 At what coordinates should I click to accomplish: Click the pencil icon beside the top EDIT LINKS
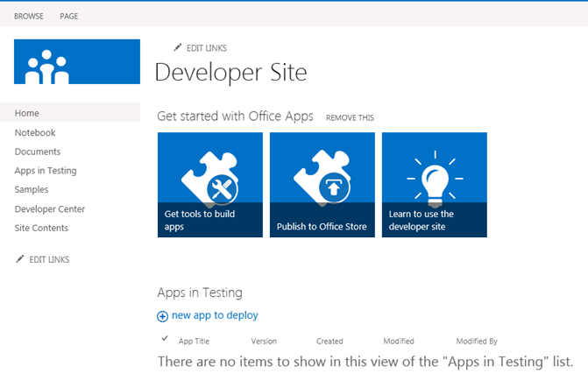point(177,47)
